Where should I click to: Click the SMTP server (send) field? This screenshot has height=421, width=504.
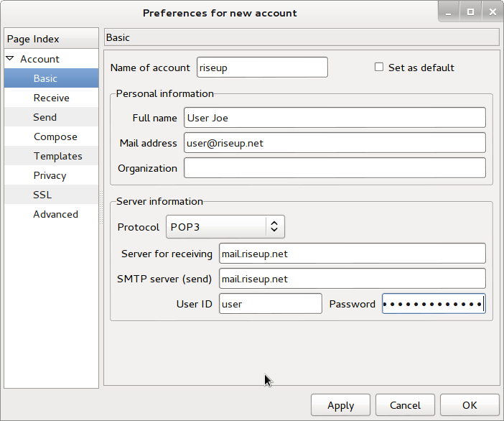pyautogui.click(x=352, y=279)
